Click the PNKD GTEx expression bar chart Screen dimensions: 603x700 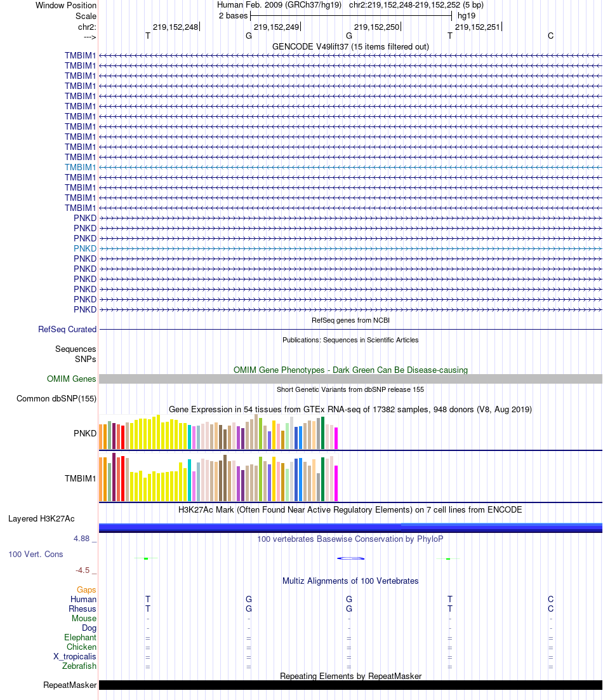(x=218, y=432)
